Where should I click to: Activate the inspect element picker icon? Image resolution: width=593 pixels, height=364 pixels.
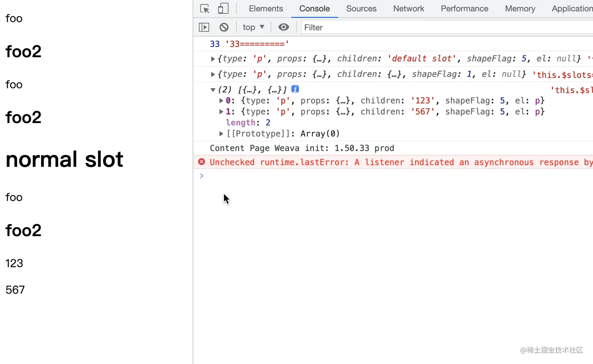point(205,9)
